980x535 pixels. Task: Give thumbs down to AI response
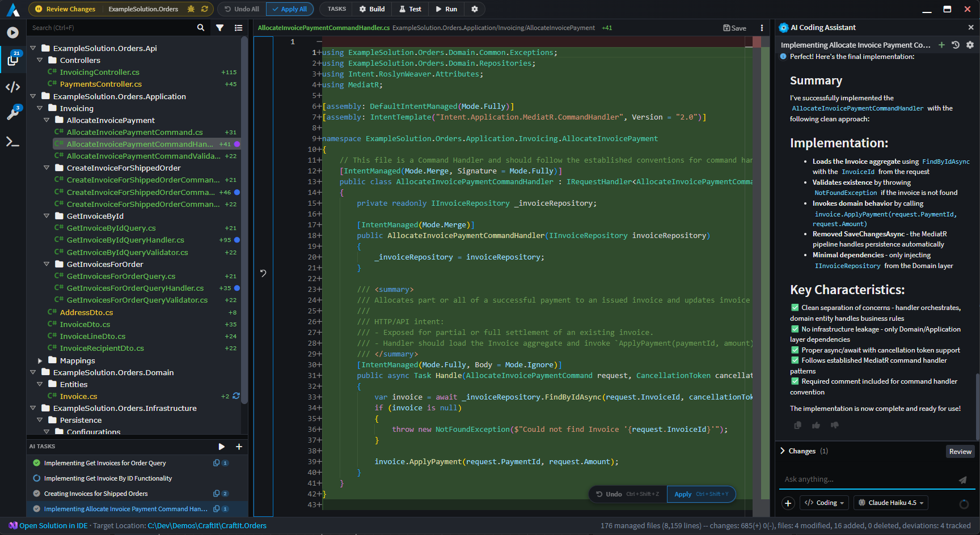point(835,425)
